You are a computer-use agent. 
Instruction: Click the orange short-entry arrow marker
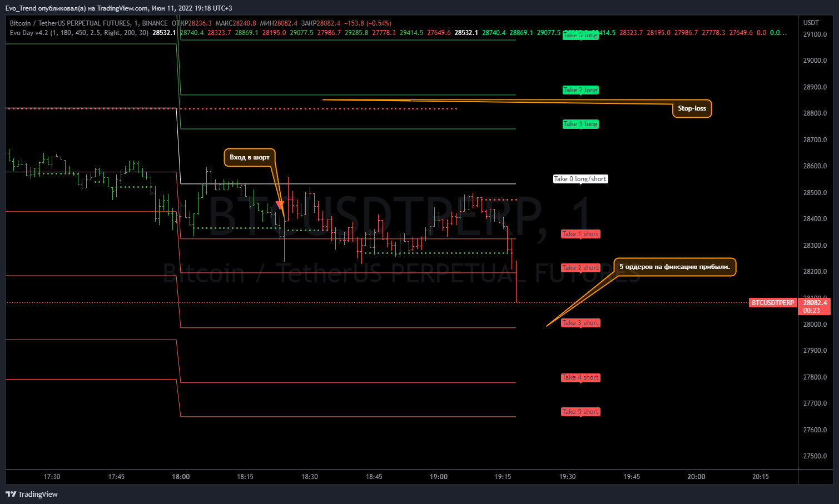[x=280, y=205]
